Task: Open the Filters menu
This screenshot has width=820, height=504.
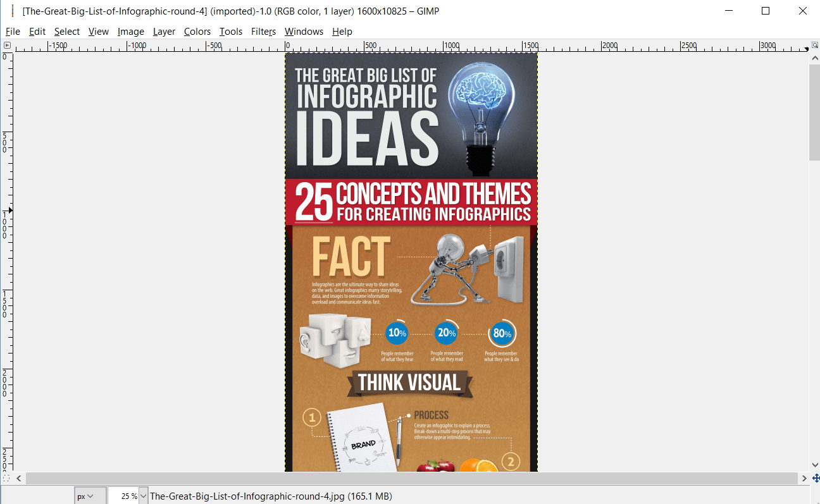Action: click(263, 31)
